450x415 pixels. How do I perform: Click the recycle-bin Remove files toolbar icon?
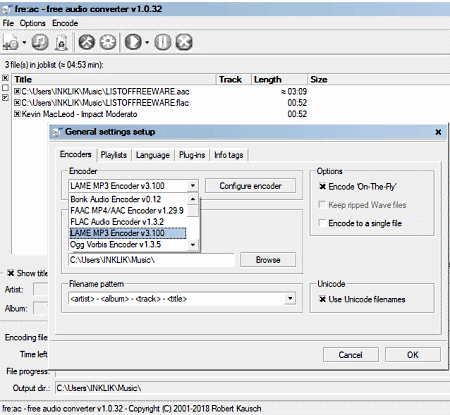click(x=61, y=42)
